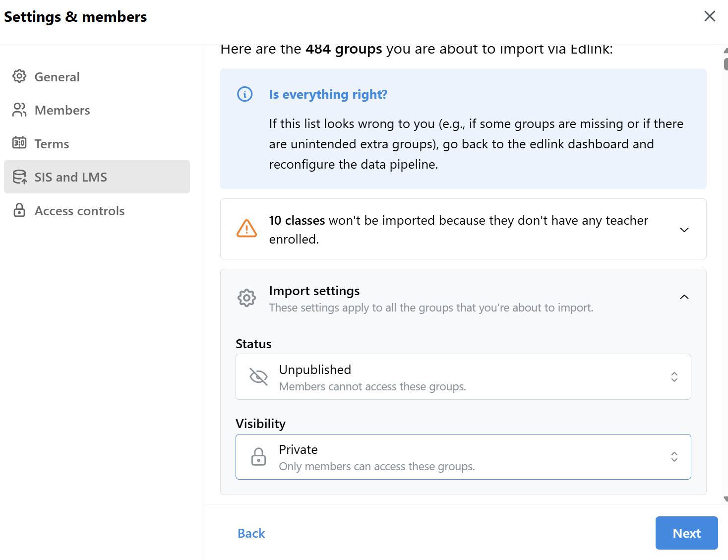728x560 pixels.
Task: Click the 'Settings & members' title
Action: [x=75, y=17]
